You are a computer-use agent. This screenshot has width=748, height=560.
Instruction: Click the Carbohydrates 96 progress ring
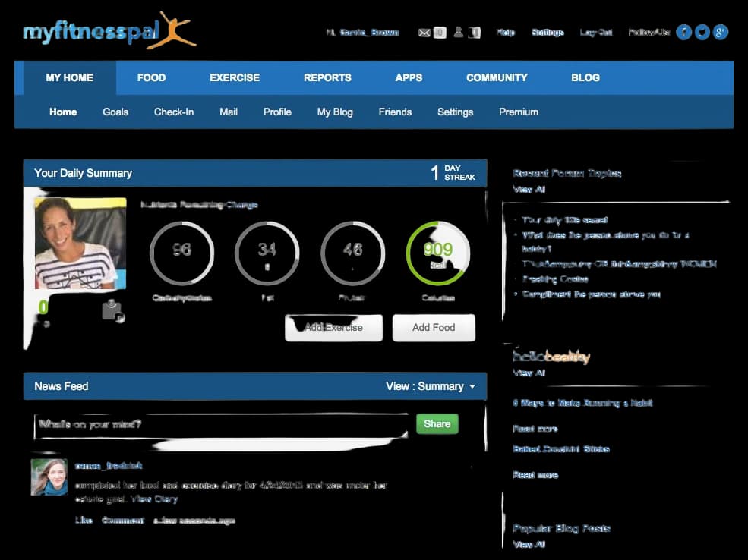click(181, 253)
